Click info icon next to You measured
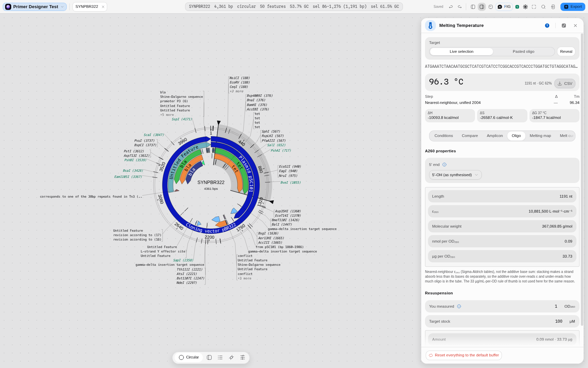588x368 pixels. coord(459,306)
